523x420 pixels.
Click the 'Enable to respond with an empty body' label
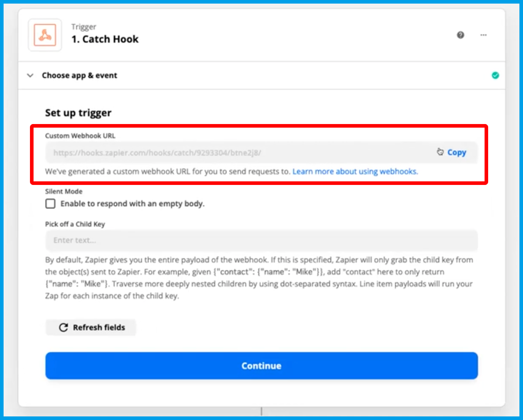click(132, 204)
